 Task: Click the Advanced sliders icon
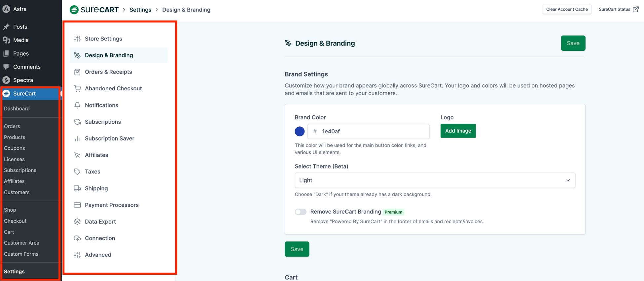pos(77,255)
